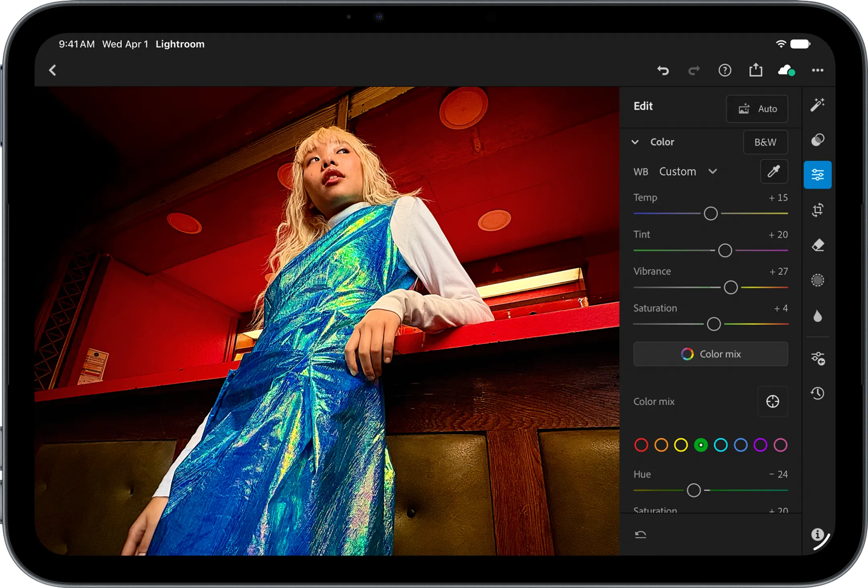This screenshot has width=868, height=588.
Task: Toggle B&W mode
Action: pos(765,142)
